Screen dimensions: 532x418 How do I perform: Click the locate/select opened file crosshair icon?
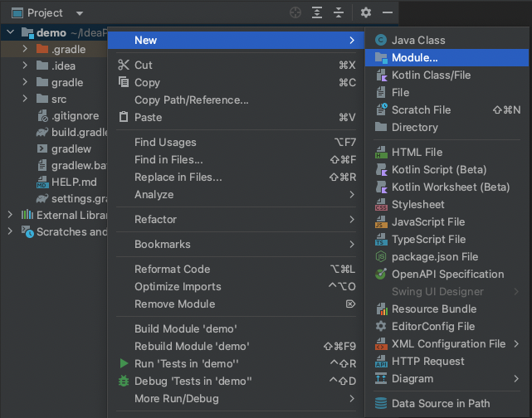click(295, 13)
